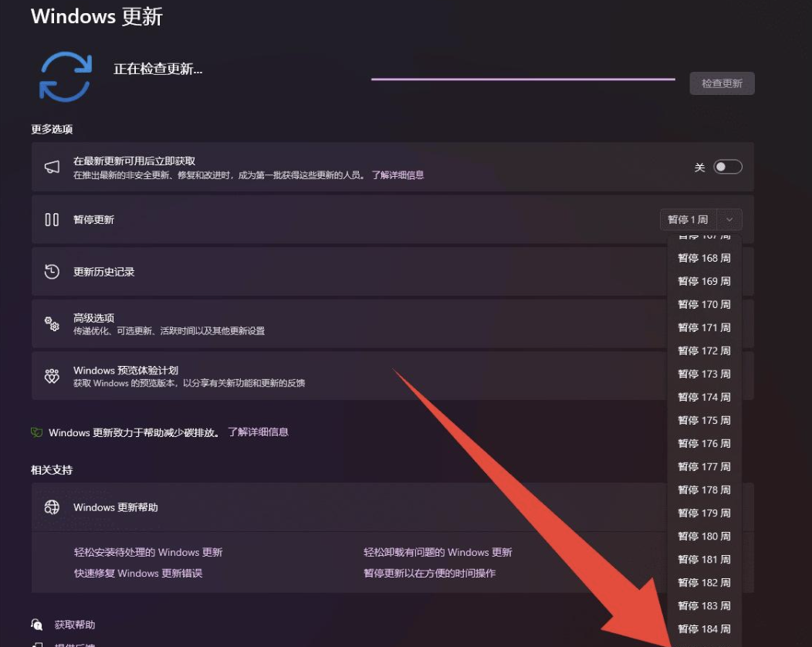Click the megaphone icon for latest updates

52,168
